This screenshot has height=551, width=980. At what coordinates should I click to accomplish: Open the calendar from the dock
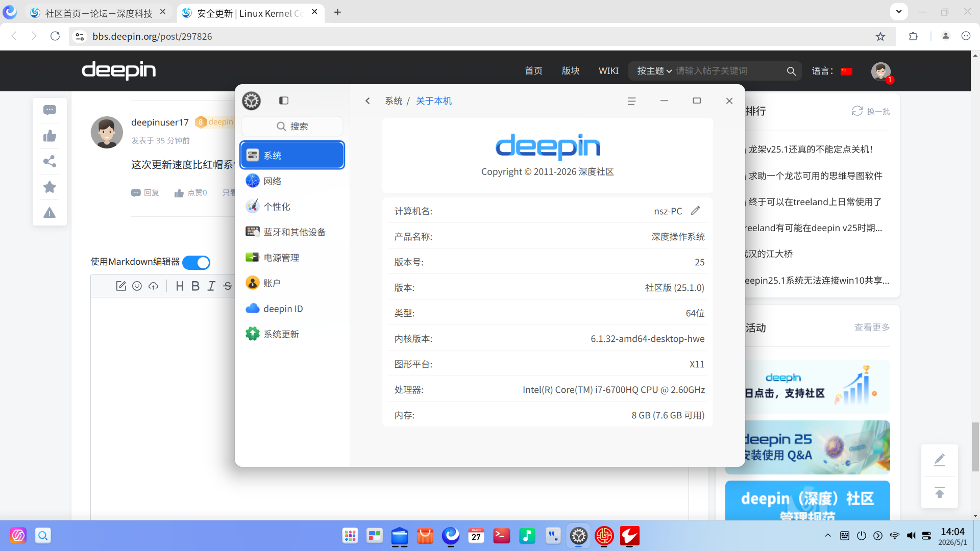476,536
